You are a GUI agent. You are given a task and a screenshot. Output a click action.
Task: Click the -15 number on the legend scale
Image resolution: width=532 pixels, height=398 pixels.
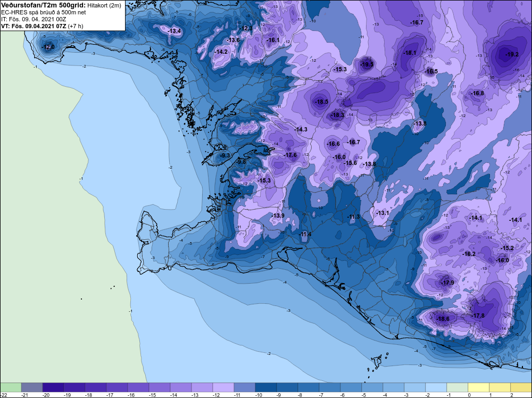point(152,395)
